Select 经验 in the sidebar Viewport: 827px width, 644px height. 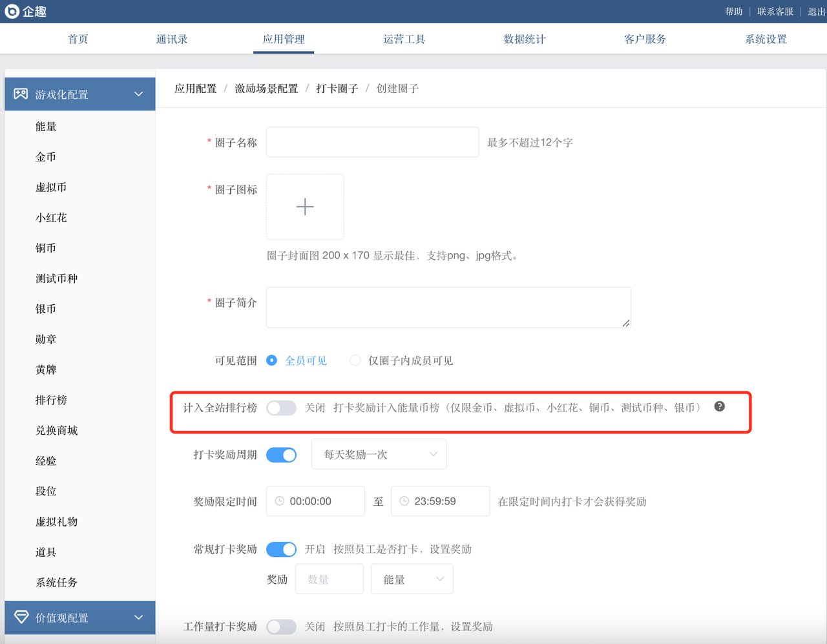pyautogui.click(x=46, y=461)
